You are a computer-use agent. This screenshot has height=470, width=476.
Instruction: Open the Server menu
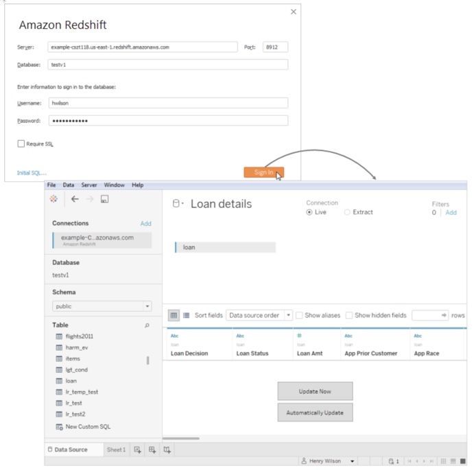89,185
